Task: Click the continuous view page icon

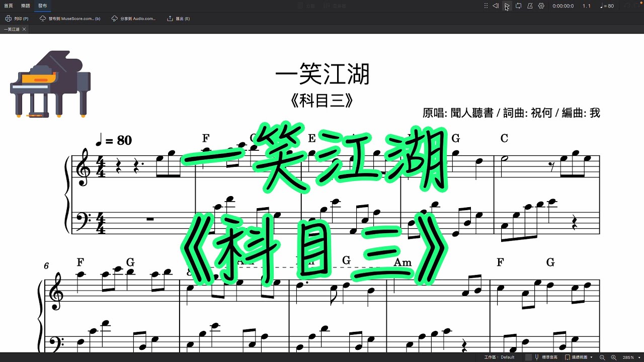Action: (x=568, y=357)
